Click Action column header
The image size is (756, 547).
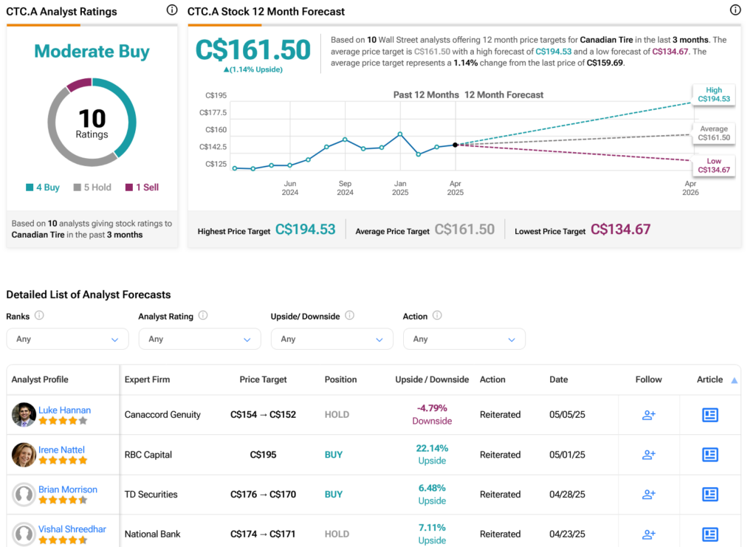492,379
